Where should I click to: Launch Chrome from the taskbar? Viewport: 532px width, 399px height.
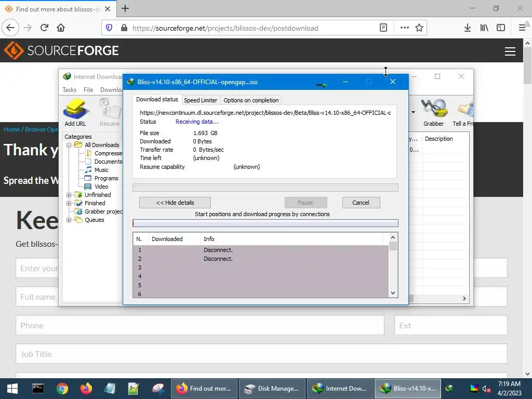coord(62,389)
